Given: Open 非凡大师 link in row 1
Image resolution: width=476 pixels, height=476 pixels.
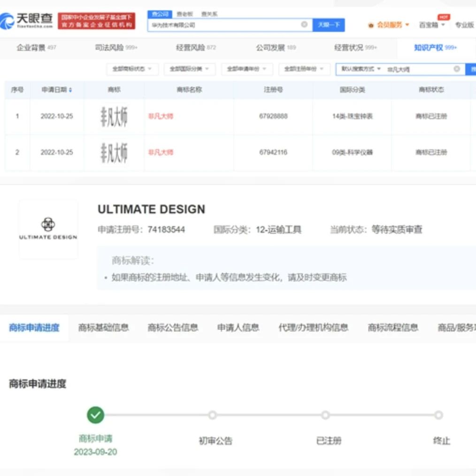Looking at the screenshot, I should click(x=161, y=116).
